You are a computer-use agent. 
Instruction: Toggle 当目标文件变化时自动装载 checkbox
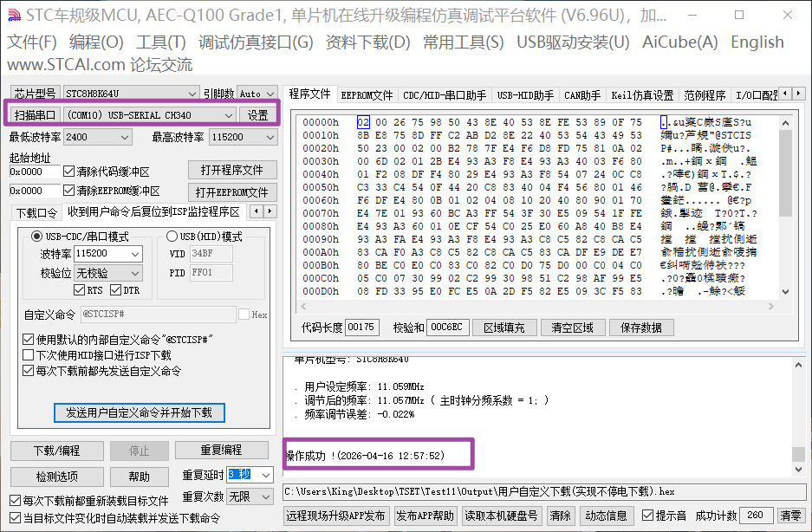click(16, 518)
